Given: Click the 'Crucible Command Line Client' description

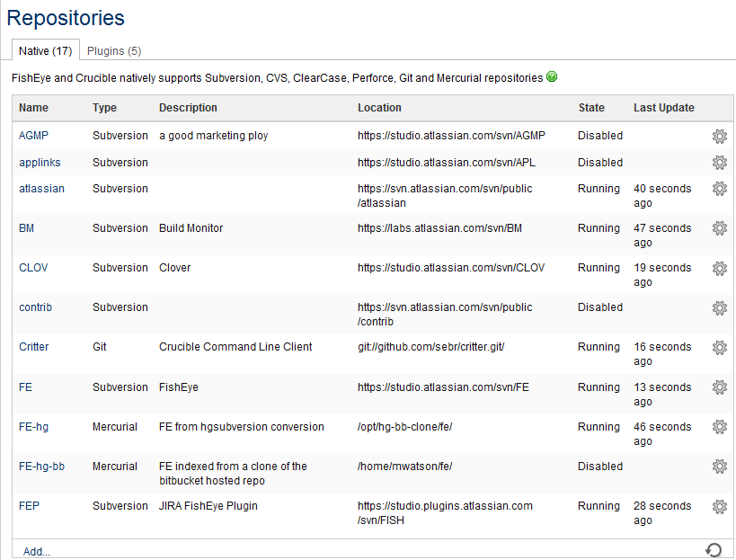Looking at the screenshot, I should point(235,347).
